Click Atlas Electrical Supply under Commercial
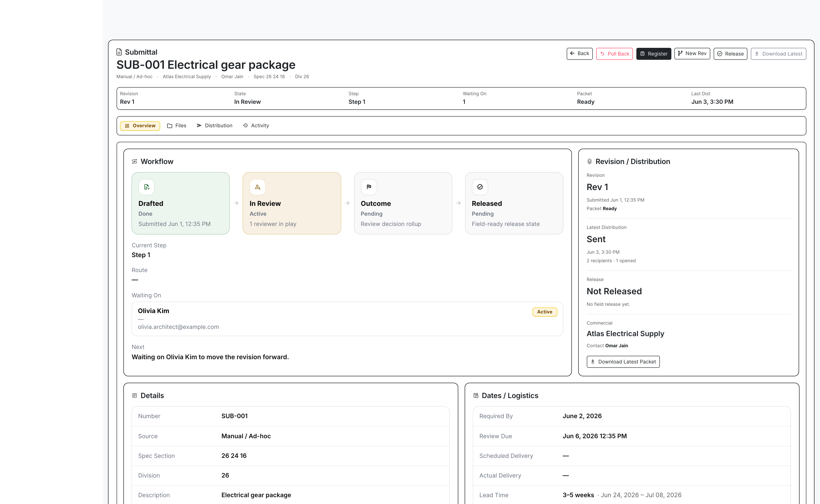The width and height of the screenshot is (820, 504). point(625,334)
